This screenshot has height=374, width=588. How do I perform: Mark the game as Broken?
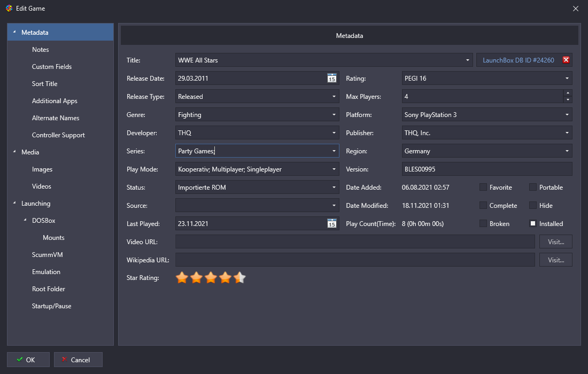[483, 224]
